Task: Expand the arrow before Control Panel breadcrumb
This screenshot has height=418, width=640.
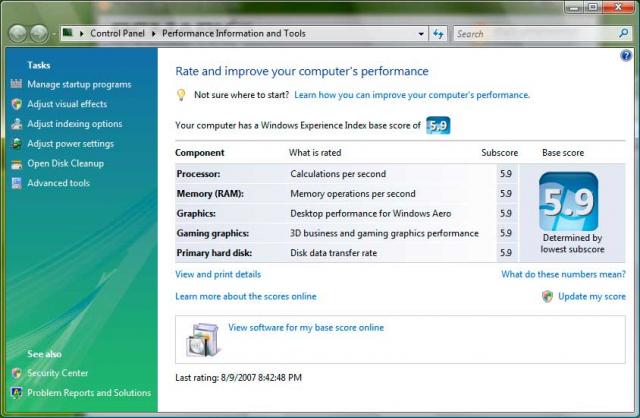Action: tap(82, 33)
